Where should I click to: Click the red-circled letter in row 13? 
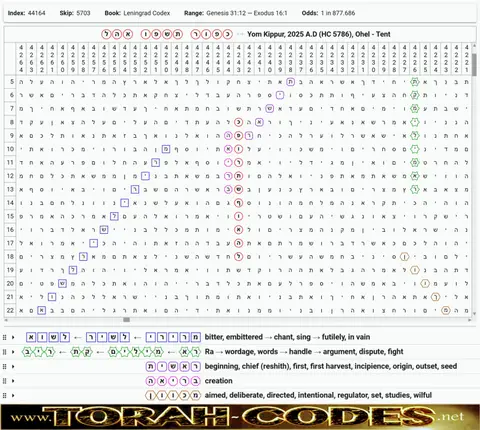[238, 189]
